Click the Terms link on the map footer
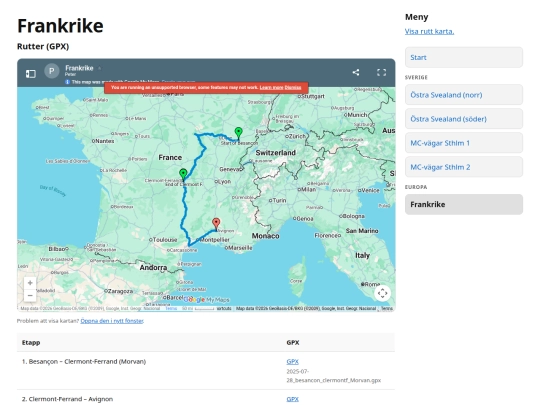 [387, 309]
